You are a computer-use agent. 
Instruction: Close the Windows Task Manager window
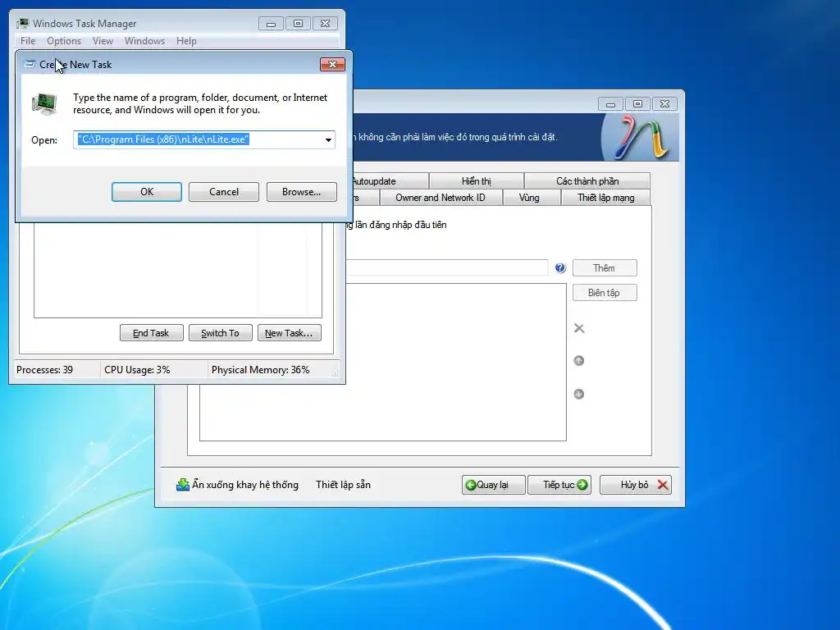tap(325, 24)
